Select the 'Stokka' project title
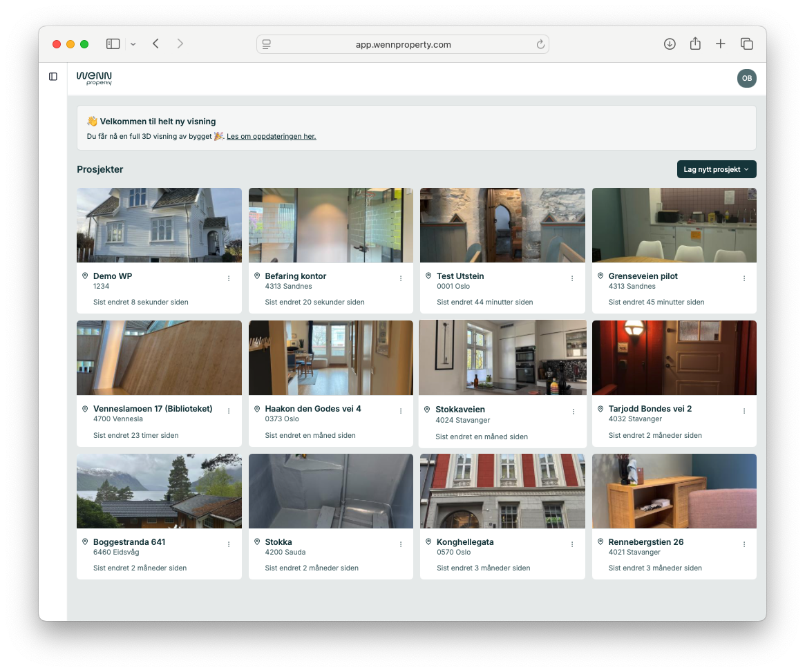Image resolution: width=805 pixels, height=672 pixels. [x=278, y=541]
